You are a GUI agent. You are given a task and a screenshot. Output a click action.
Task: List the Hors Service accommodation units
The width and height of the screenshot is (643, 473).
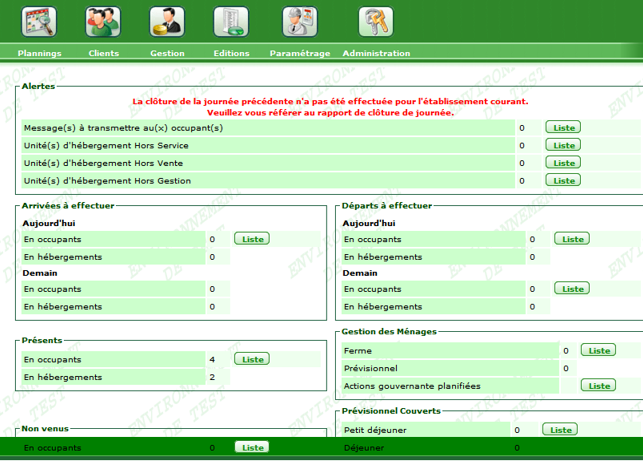(x=563, y=145)
